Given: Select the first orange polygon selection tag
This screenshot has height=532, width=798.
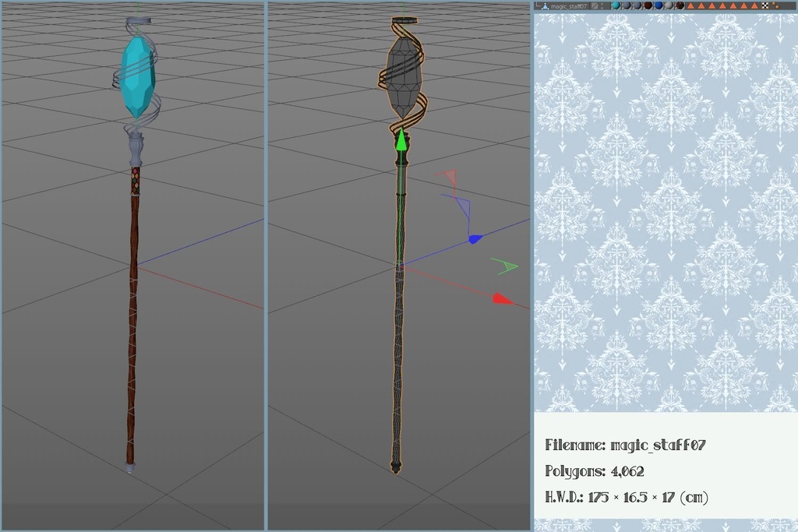Looking at the screenshot, I should coord(691,6).
